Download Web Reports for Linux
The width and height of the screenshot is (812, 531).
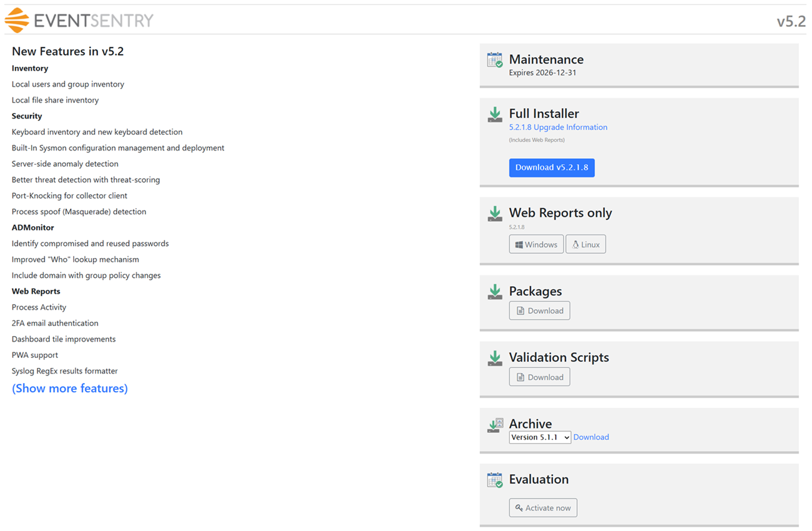tap(585, 244)
